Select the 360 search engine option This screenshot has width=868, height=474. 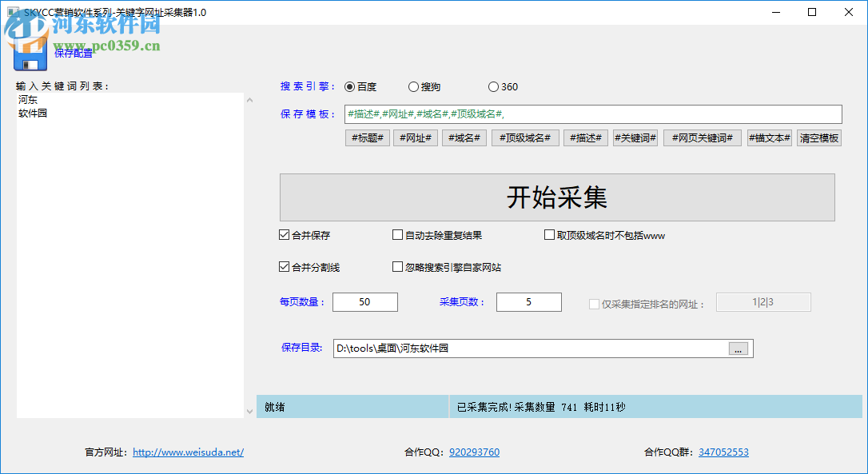[493, 86]
